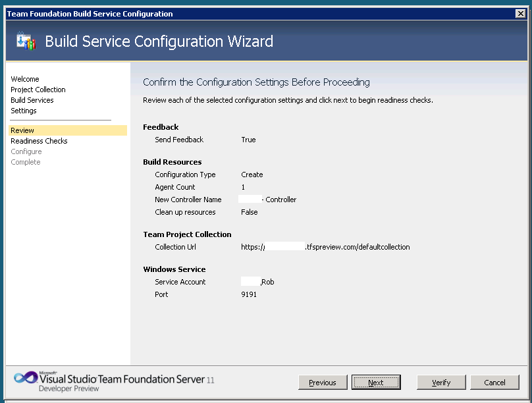Click the Port value 9191
Screen dimensions: 532x403
249,294
